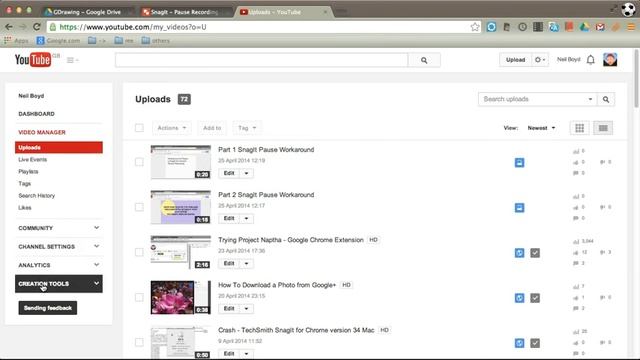The image size is (640, 360).
Task: Switch to the SnagIt Pause Recording tab
Action: click(184, 12)
